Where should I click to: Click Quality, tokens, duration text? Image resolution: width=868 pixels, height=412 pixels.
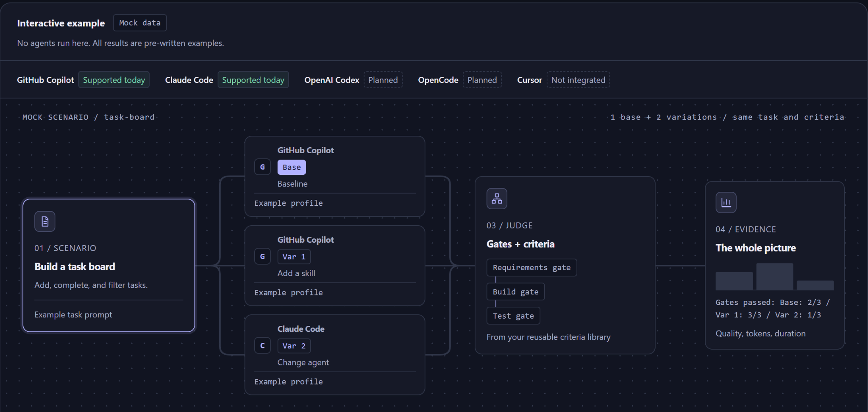click(x=761, y=334)
